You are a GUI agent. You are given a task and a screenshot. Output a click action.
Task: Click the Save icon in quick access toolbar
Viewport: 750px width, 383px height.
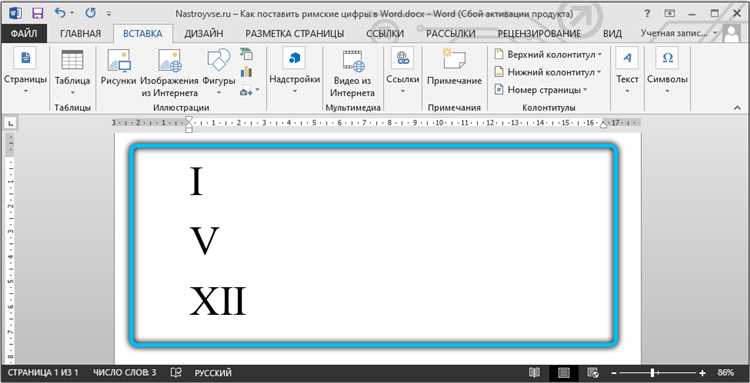point(37,13)
